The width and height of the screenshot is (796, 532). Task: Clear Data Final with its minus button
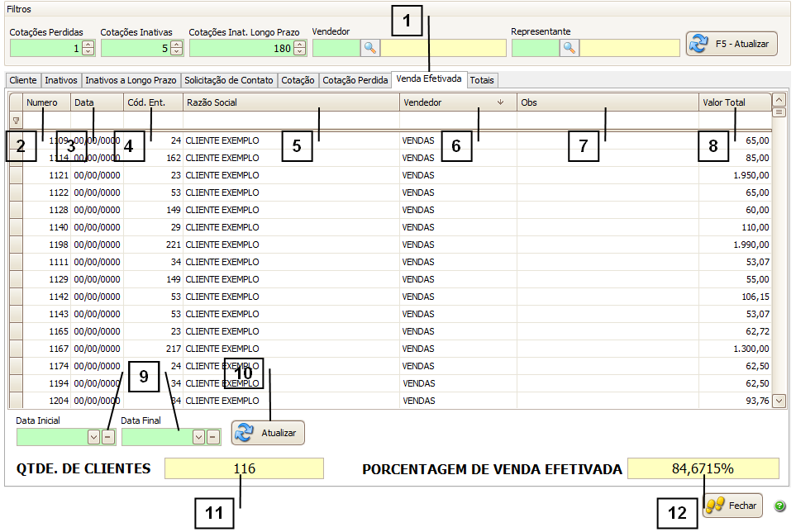coord(212,437)
